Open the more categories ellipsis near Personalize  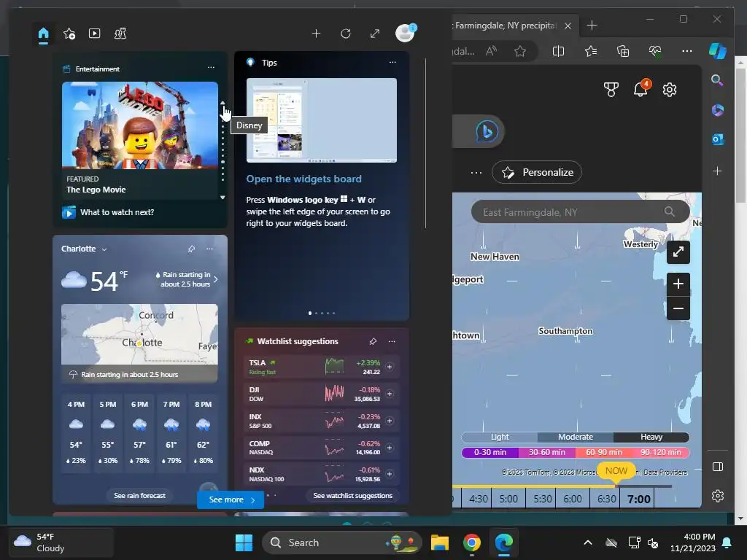coord(476,172)
